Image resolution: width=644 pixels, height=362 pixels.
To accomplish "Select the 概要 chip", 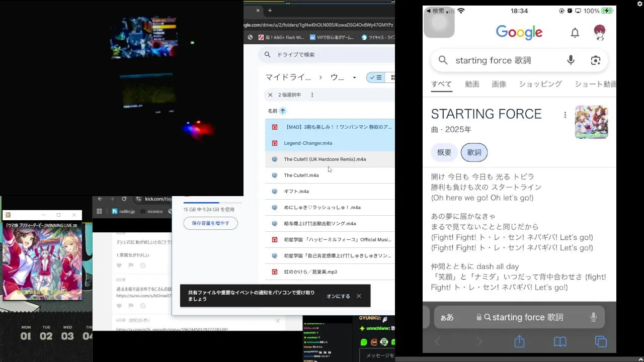I will click(x=444, y=152).
